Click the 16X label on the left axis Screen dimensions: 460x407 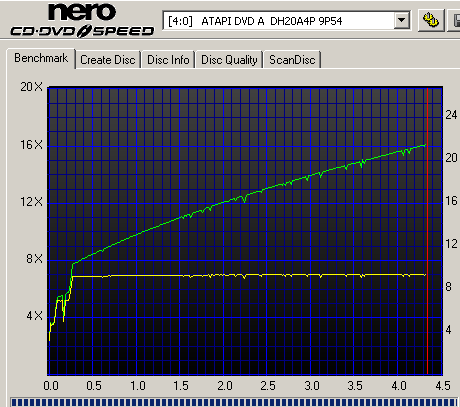[x=32, y=145]
